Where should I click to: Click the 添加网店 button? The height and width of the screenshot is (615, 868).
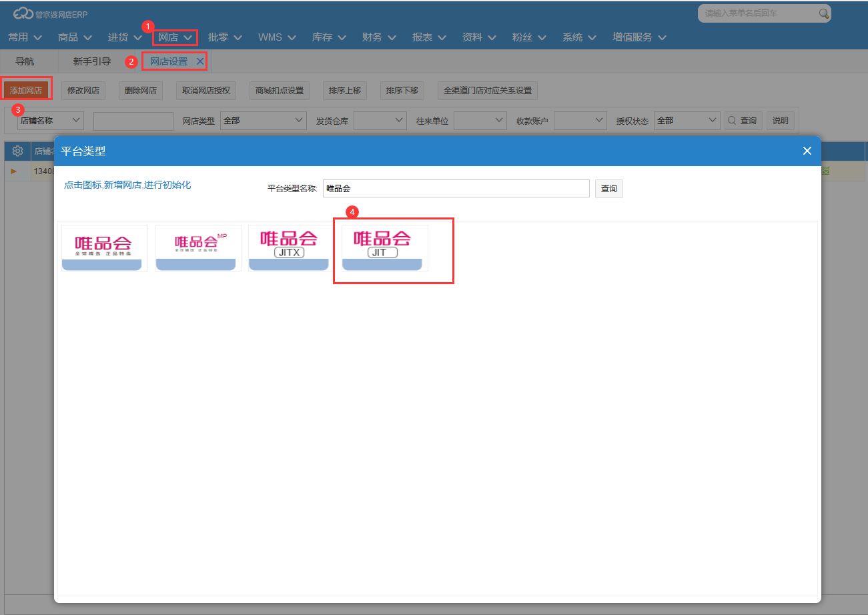coord(26,91)
